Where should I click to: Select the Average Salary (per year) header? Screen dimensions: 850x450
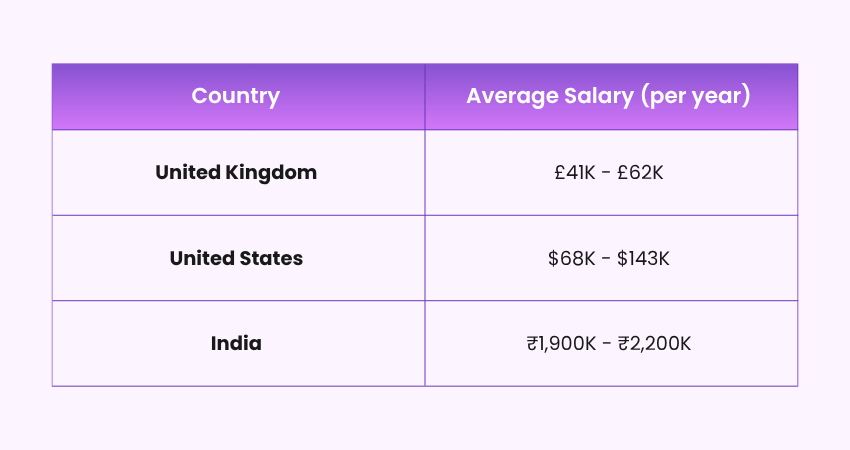[609, 97]
